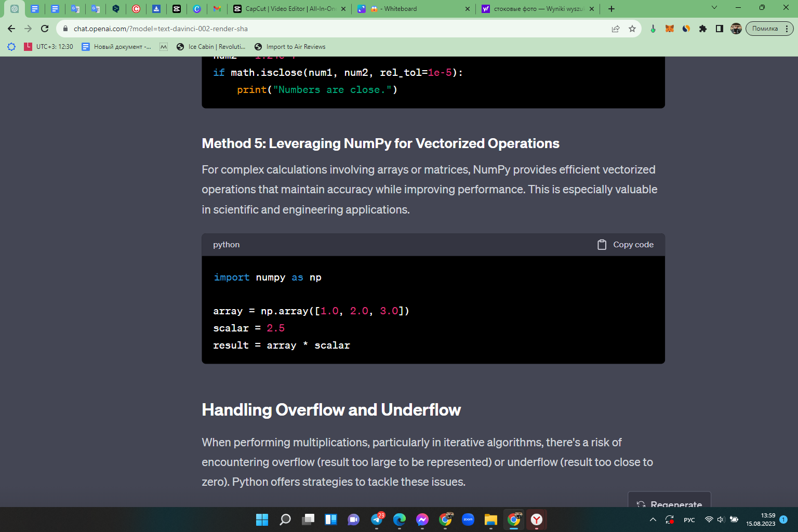Image resolution: width=798 pixels, height=532 pixels.
Task: Open Zoom from the taskbar
Action: [x=468, y=520]
